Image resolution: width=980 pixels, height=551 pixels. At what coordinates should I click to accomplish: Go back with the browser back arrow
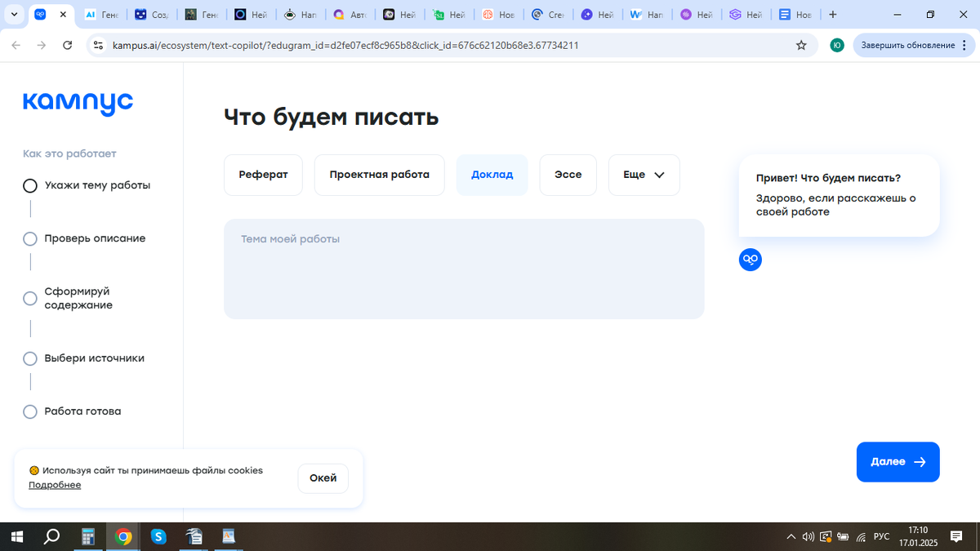(x=16, y=45)
